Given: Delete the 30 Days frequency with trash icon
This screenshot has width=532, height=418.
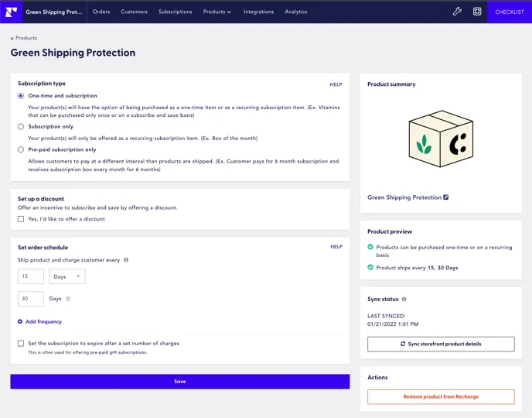Looking at the screenshot, I should coord(68,299).
